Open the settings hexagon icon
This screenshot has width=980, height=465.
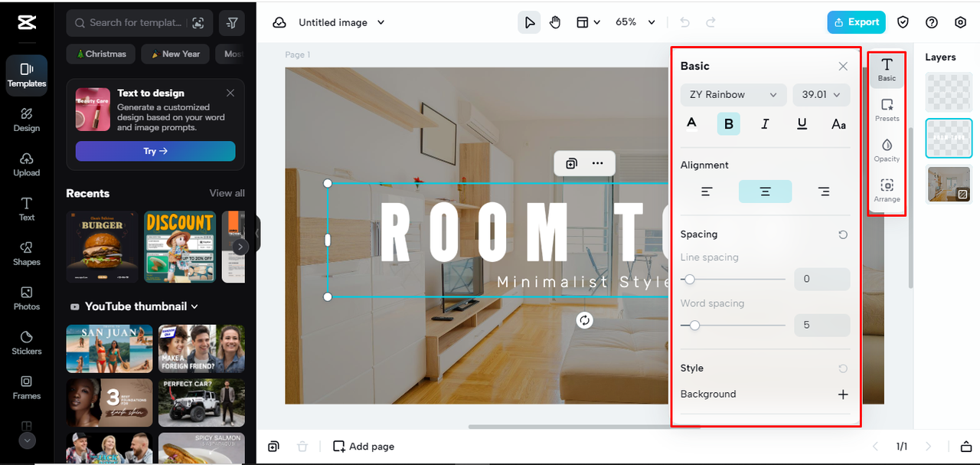pos(961,22)
